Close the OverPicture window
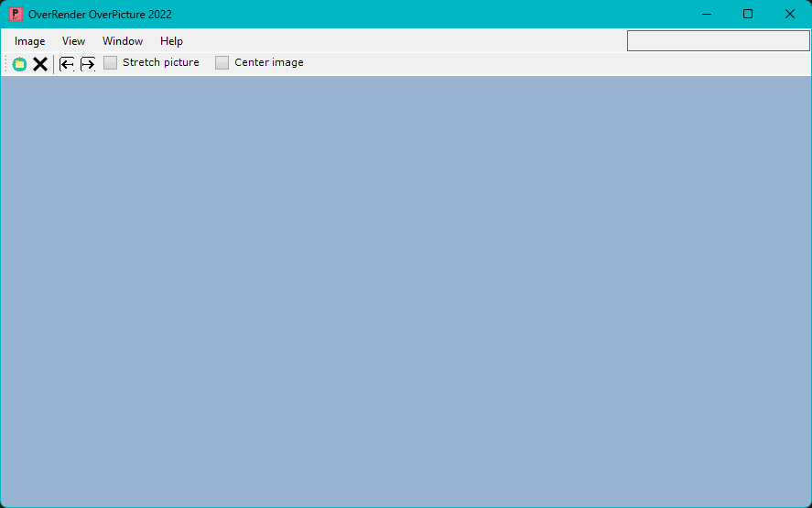 790,14
